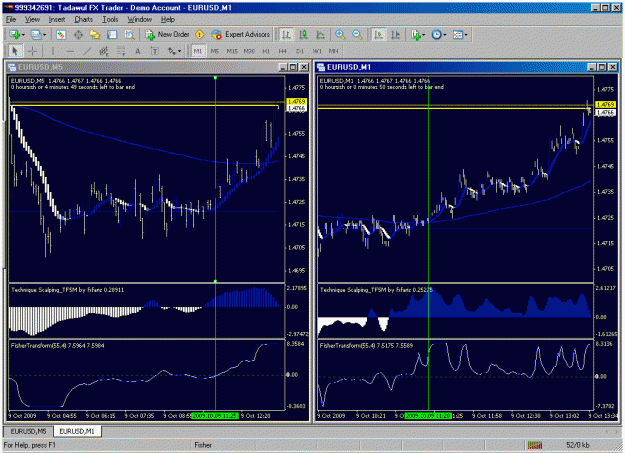Select the Text Label tool
This screenshot has height=453, width=625.
click(155, 51)
